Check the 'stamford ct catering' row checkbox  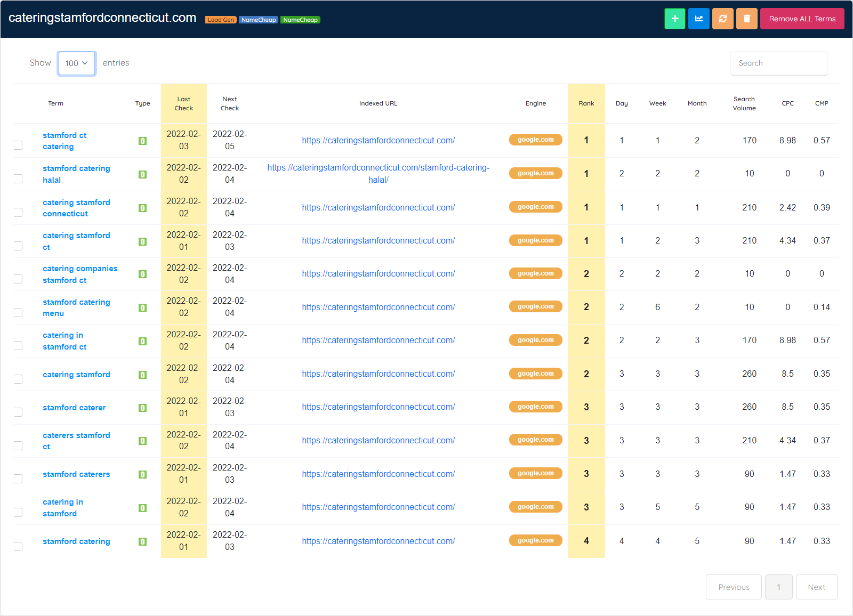click(18, 145)
